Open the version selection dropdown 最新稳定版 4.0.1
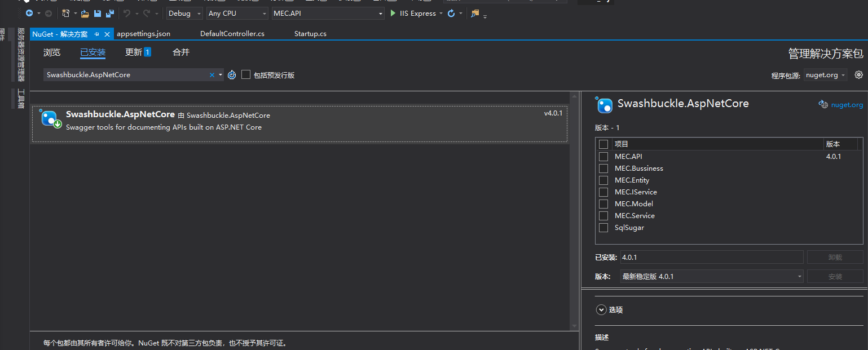The width and height of the screenshot is (868, 350). pyautogui.click(x=712, y=277)
